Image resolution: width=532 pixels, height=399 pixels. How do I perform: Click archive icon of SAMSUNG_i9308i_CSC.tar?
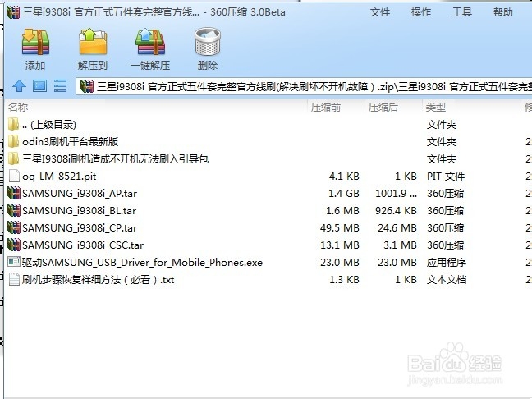point(14,245)
